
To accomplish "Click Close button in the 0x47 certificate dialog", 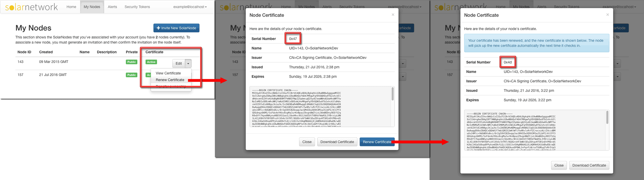I will point(307,142).
